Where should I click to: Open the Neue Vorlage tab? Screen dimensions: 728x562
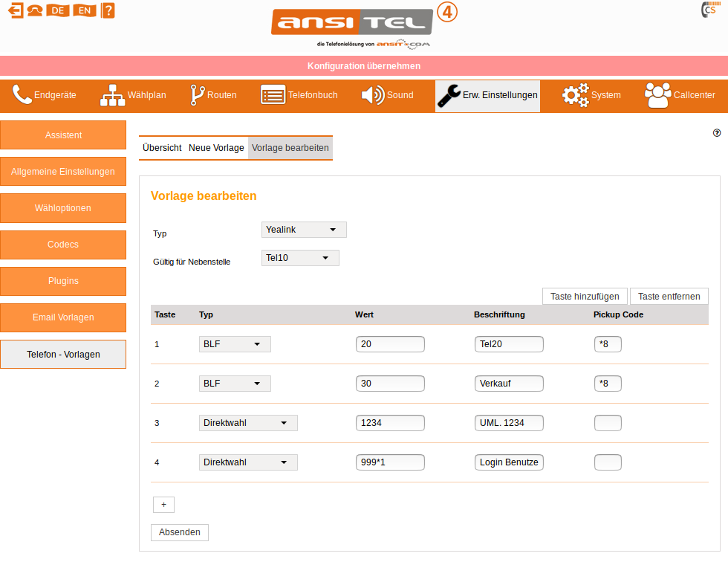click(216, 148)
